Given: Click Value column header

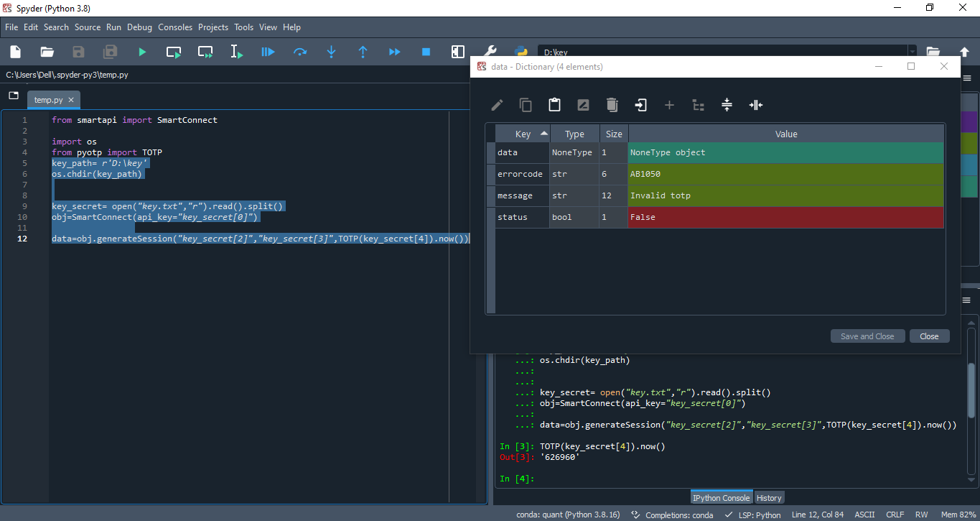Looking at the screenshot, I should coord(786,134).
